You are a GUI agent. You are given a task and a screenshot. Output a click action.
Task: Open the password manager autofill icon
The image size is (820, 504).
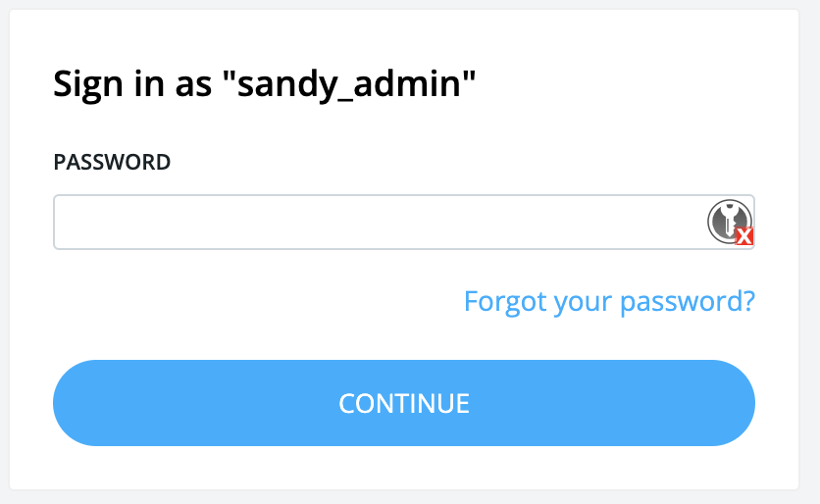point(727,221)
